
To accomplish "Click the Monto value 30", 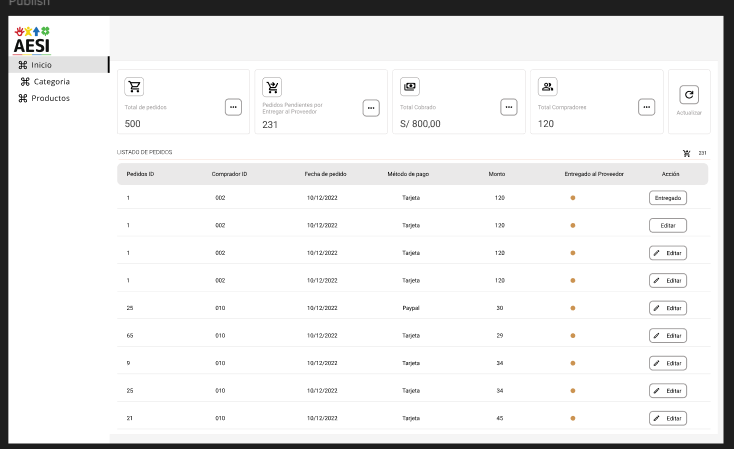I will point(499,308).
